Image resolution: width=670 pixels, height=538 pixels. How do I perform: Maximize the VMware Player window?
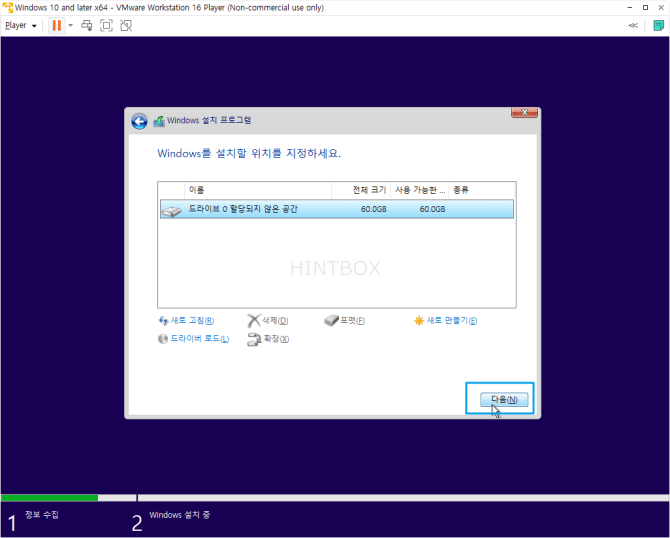(645, 8)
